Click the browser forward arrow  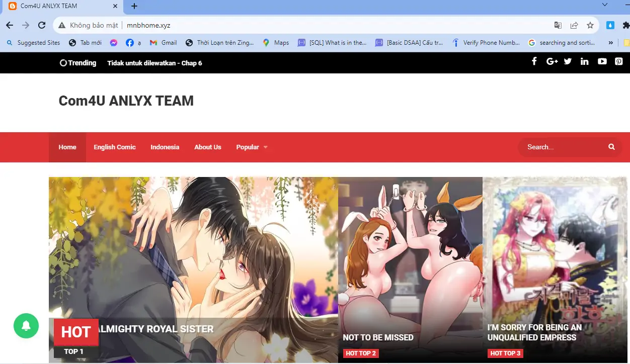[26, 25]
